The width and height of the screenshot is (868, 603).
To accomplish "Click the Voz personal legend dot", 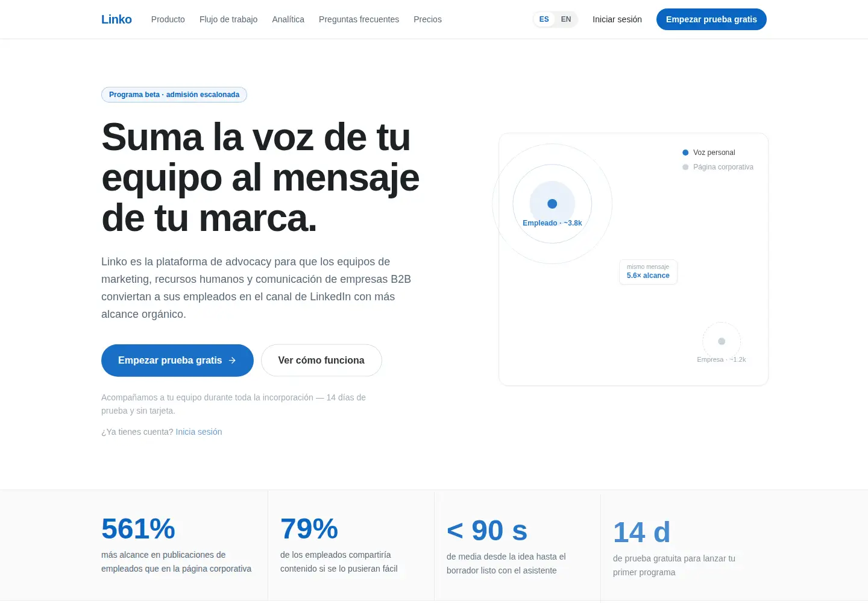I will tap(685, 153).
